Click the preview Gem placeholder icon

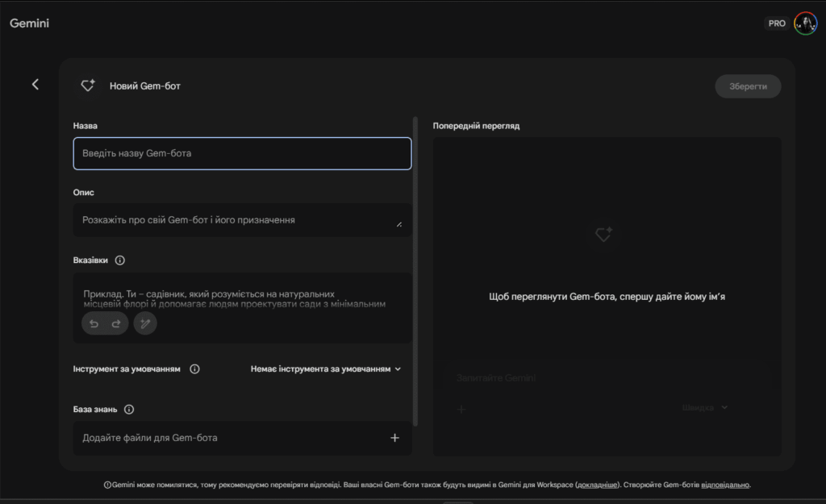pyautogui.click(x=603, y=233)
